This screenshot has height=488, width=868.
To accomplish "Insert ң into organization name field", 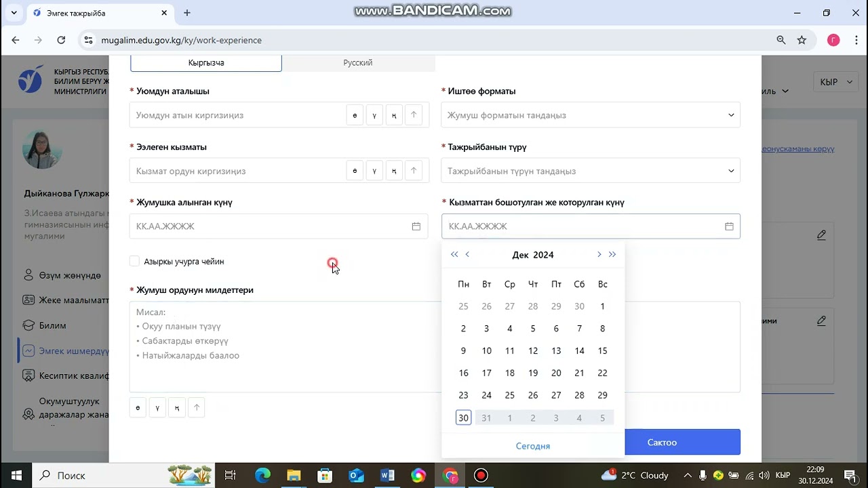I will (x=394, y=115).
